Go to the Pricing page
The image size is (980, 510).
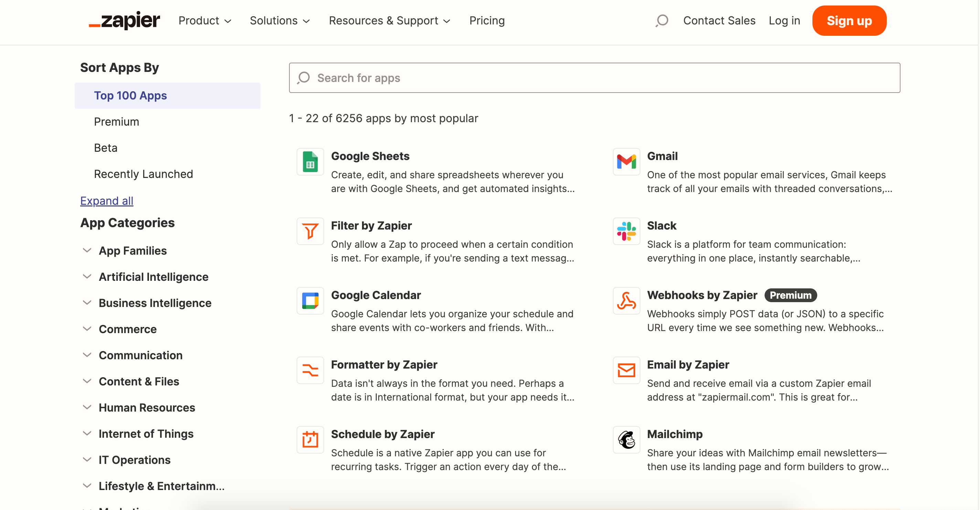click(487, 21)
